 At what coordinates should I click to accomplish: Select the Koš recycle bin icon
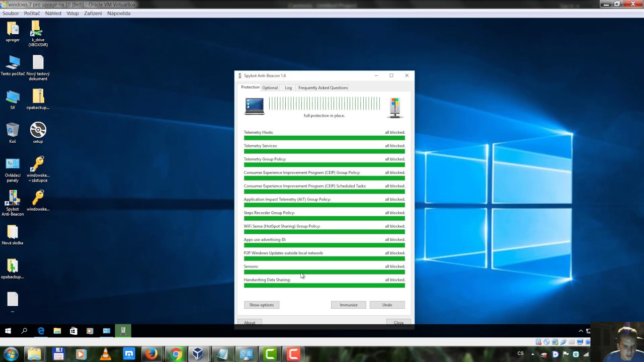[13, 133]
